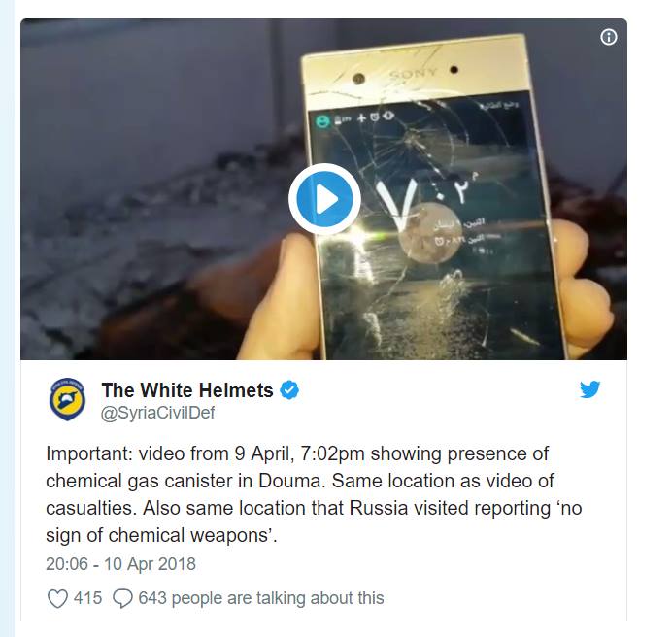Click the reply speech bubble icon
Screen dimensions: 672x637
point(122,598)
